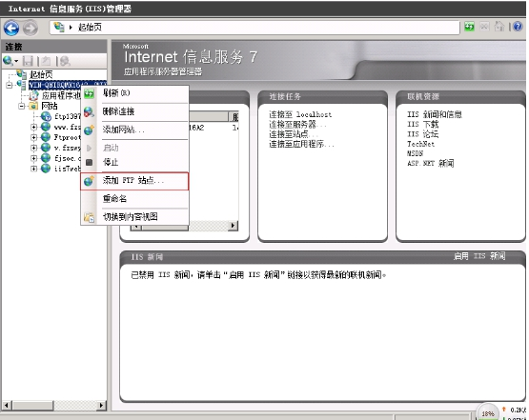This screenshot has height=420, width=529.
Task: Click the 连接至站点... link
Action: pos(294,134)
